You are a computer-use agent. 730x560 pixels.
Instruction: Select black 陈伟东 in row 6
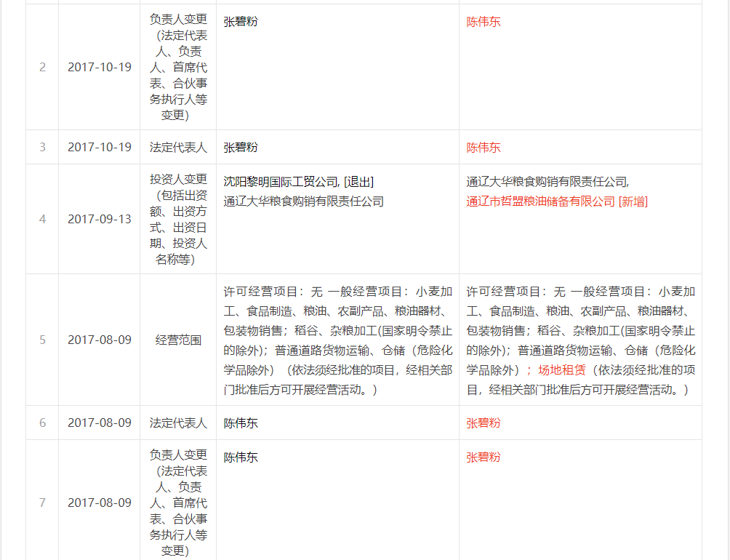click(x=241, y=423)
